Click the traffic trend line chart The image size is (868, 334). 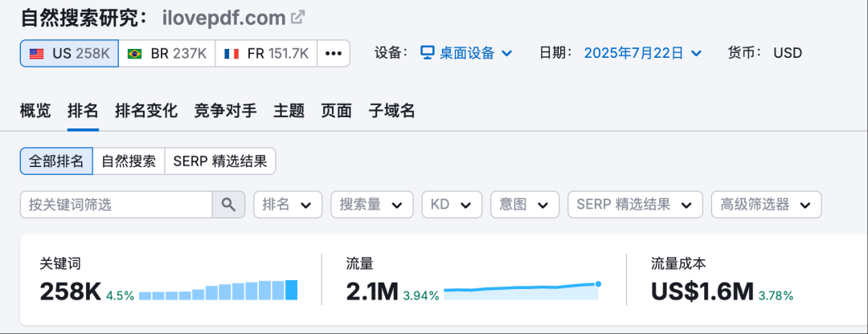click(x=522, y=291)
